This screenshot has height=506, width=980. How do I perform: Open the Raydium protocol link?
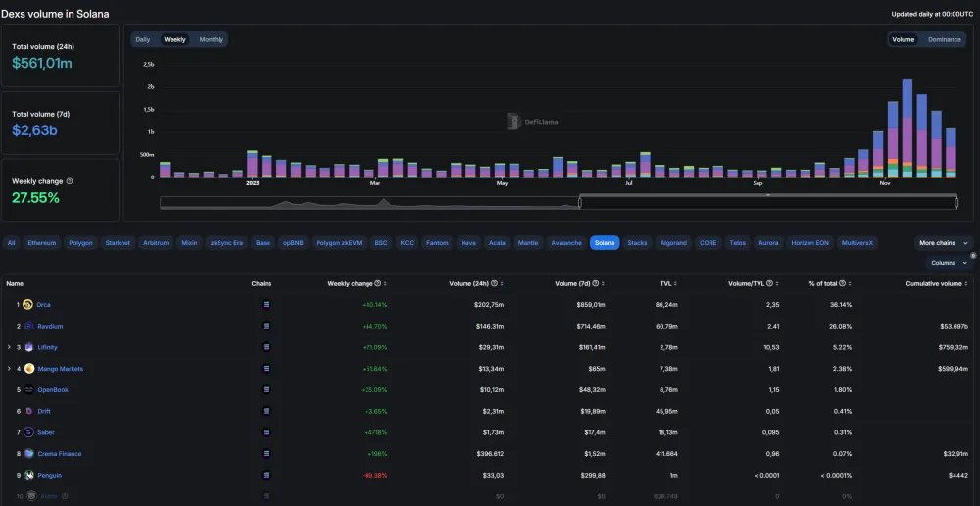pos(50,326)
